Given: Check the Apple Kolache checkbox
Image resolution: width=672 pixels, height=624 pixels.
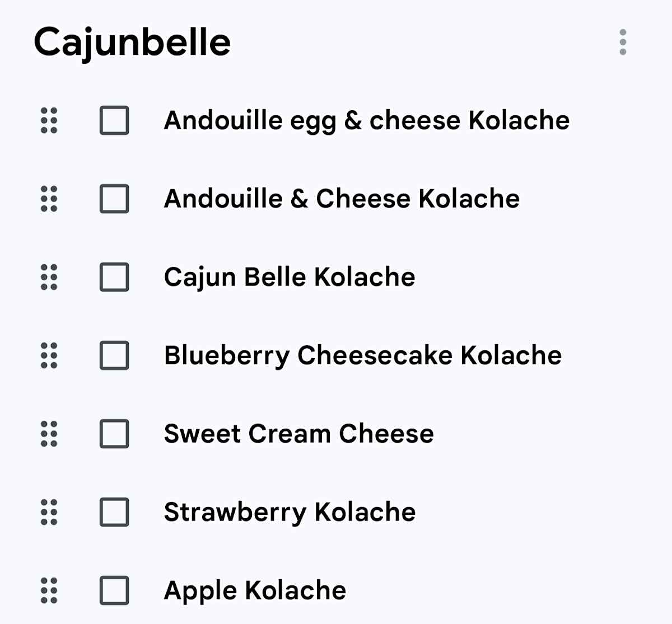Looking at the screenshot, I should point(114,590).
